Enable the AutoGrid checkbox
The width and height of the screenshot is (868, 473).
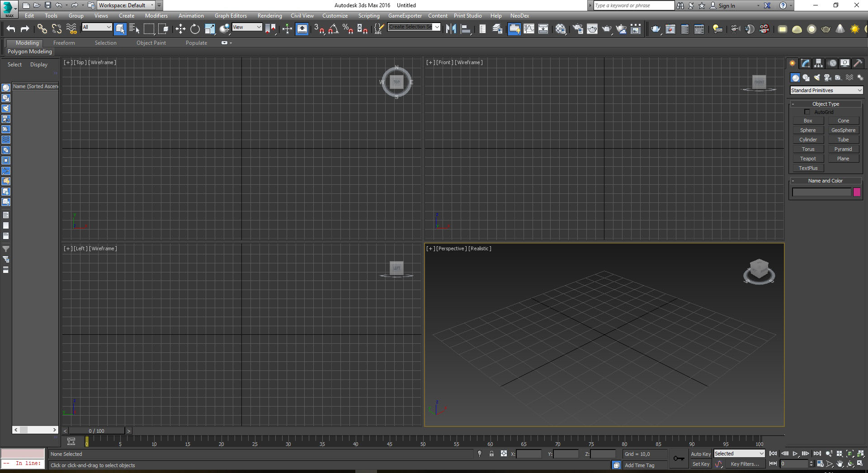point(807,112)
